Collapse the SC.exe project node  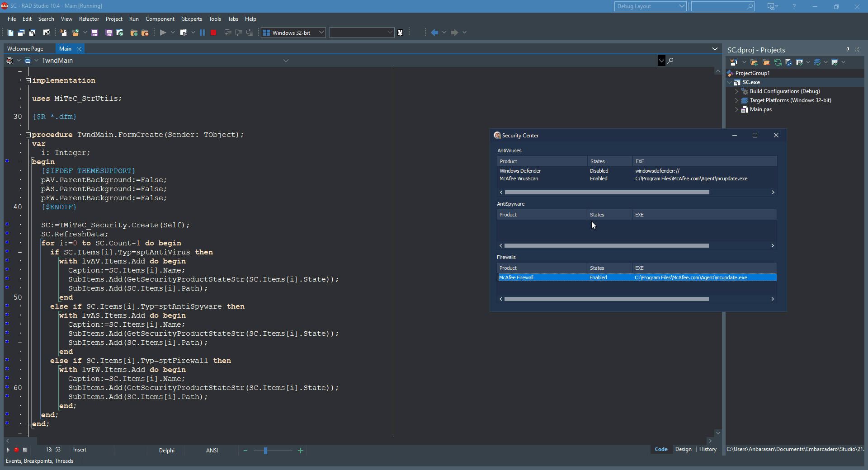(x=730, y=82)
